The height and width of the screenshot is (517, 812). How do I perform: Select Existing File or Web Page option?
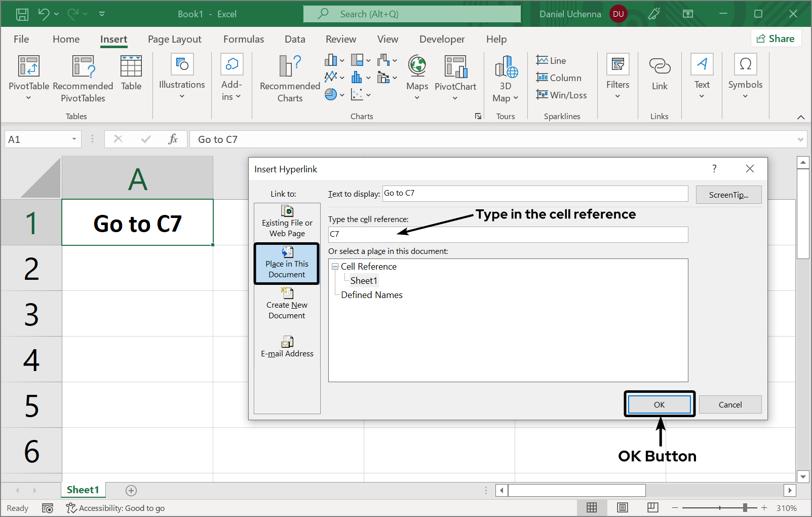pyautogui.click(x=287, y=222)
